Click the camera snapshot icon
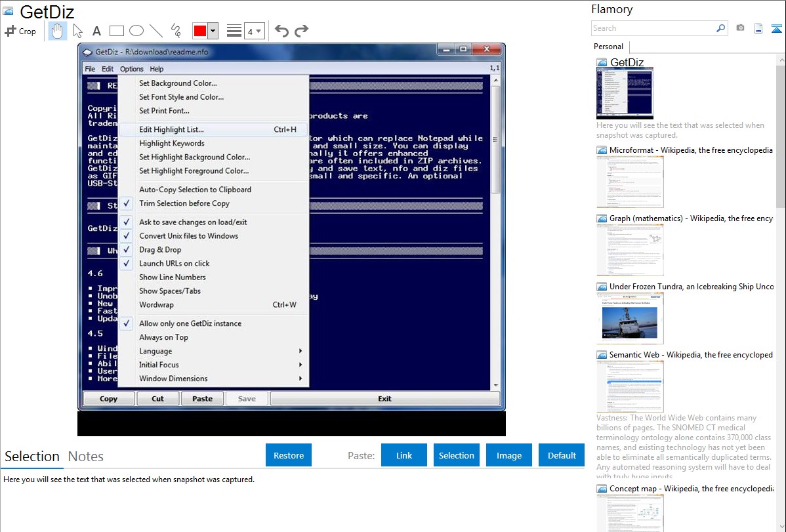Viewport: 786px width, 532px height. (740, 28)
